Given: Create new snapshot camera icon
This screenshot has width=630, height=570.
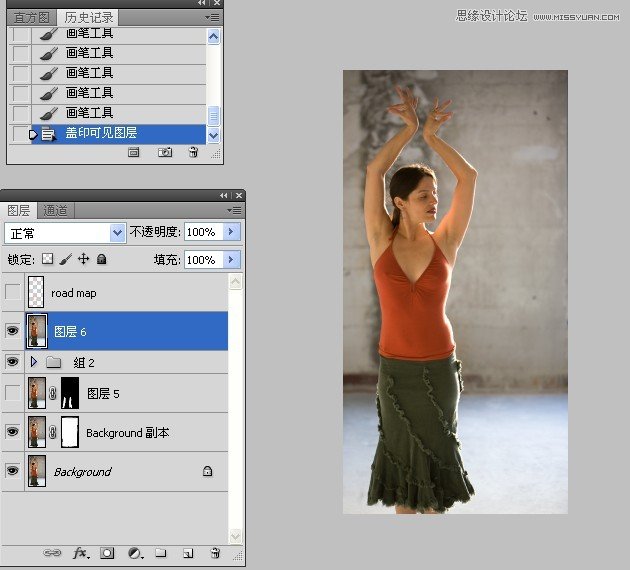Looking at the screenshot, I should (165, 152).
